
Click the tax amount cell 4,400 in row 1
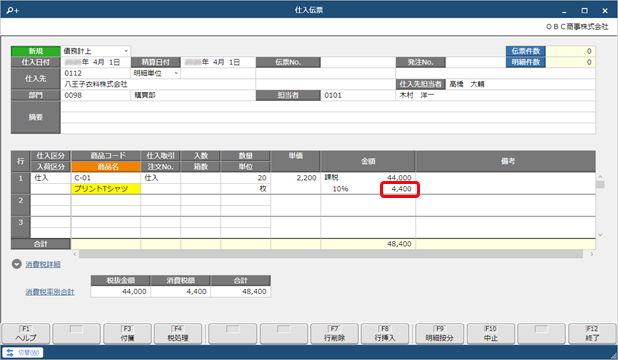pos(400,189)
